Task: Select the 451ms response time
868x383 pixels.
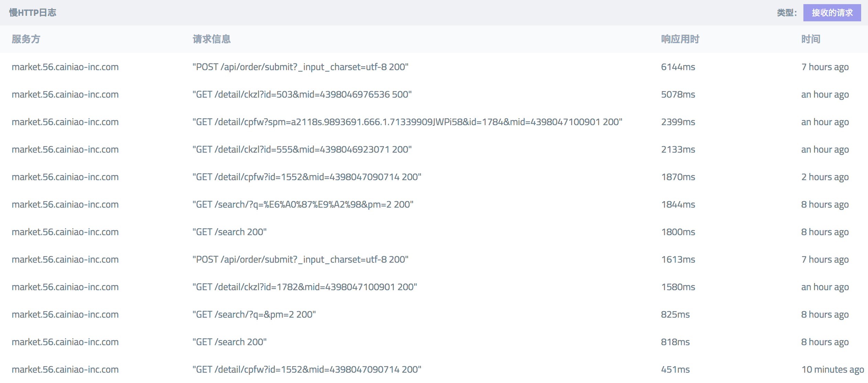Action: [675, 369]
